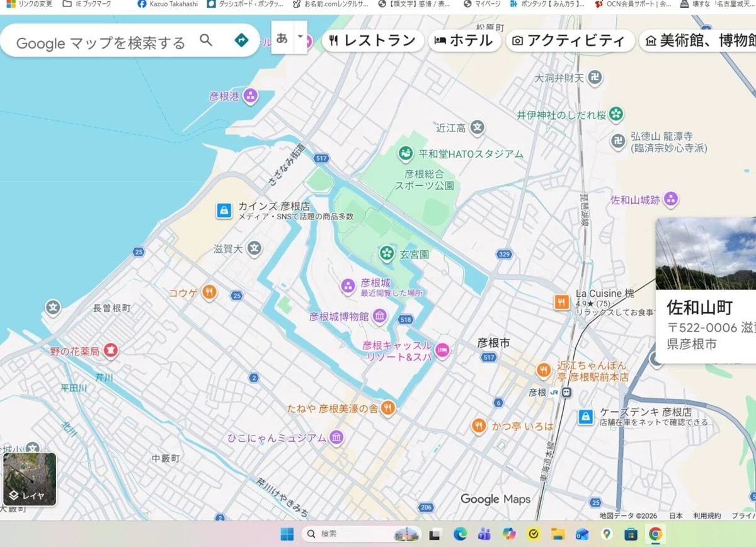
Task: Click the Google マップを検索する search field
Action: (x=101, y=43)
